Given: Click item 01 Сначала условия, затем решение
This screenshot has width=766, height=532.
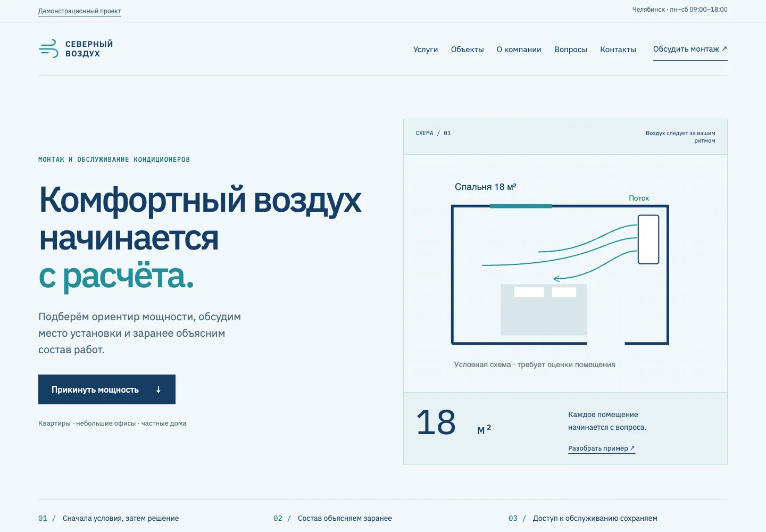Looking at the screenshot, I should tap(109, 518).
